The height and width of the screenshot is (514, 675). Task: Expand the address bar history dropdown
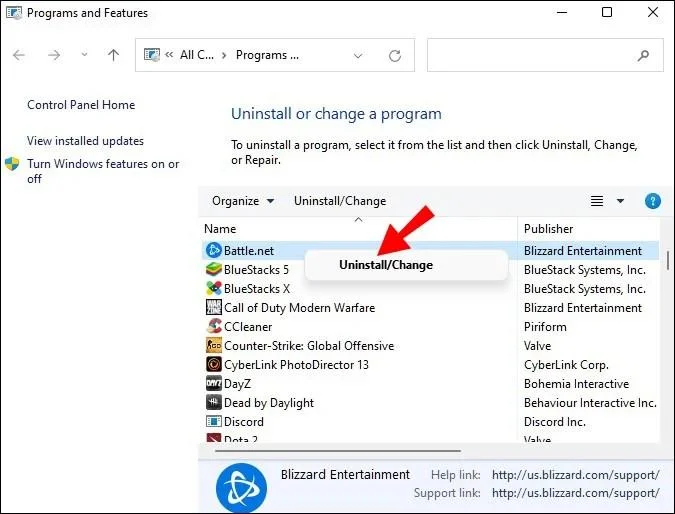(358, 56)
